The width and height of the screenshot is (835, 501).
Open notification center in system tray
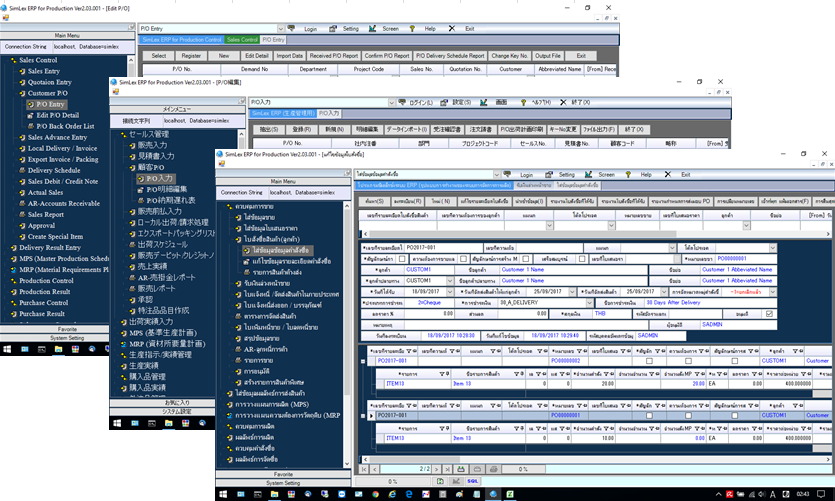click(x=821, y=494)
